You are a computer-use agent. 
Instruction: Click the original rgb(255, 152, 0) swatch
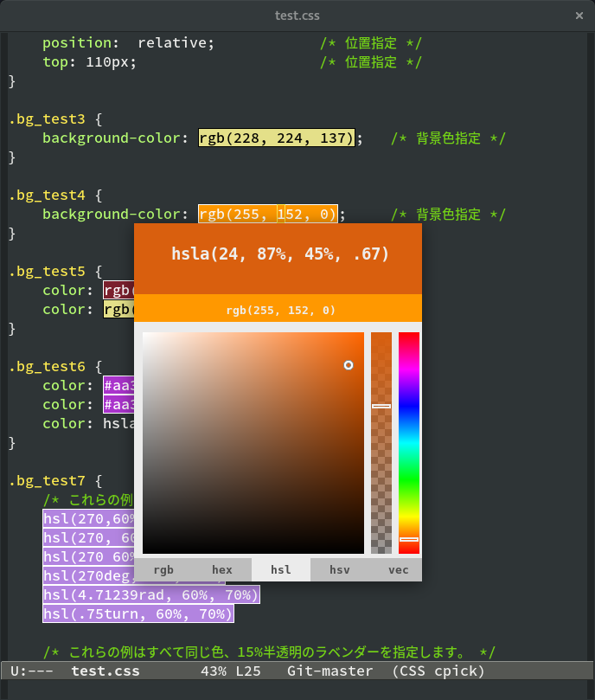pyautogui.click(x=278, y=308)
